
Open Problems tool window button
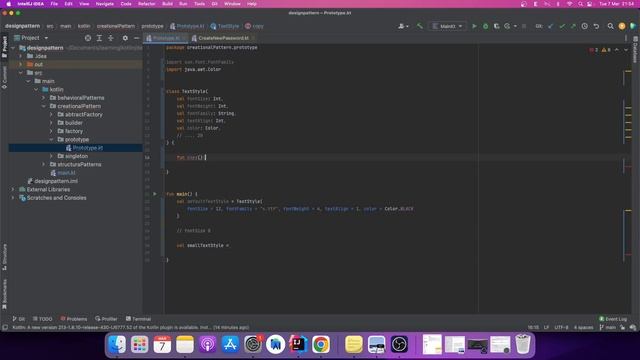tap(74, 319)
